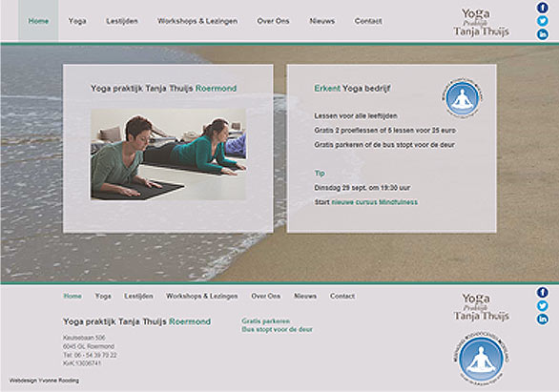
Task: Click the Gratis parkeren footer link
Action: tap(265, 321)
